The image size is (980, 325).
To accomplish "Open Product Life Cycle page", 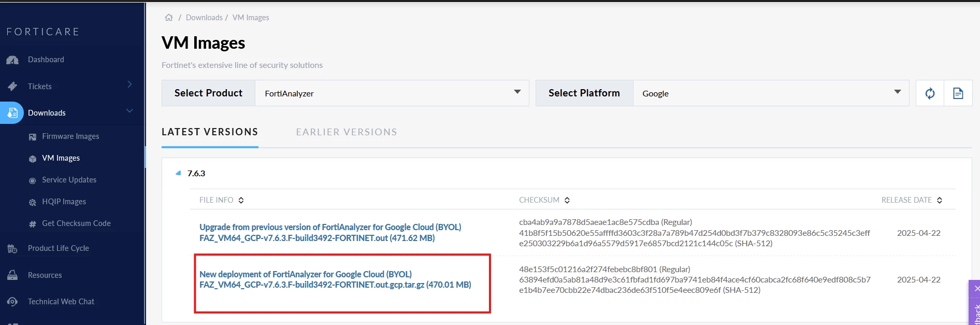I will [59, 248].
